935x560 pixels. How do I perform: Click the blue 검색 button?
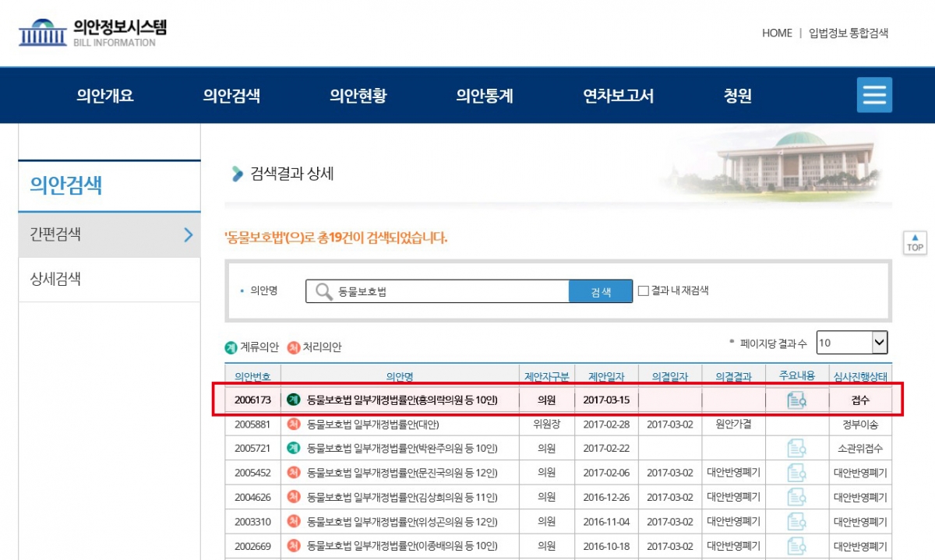(x=601, y=292)
